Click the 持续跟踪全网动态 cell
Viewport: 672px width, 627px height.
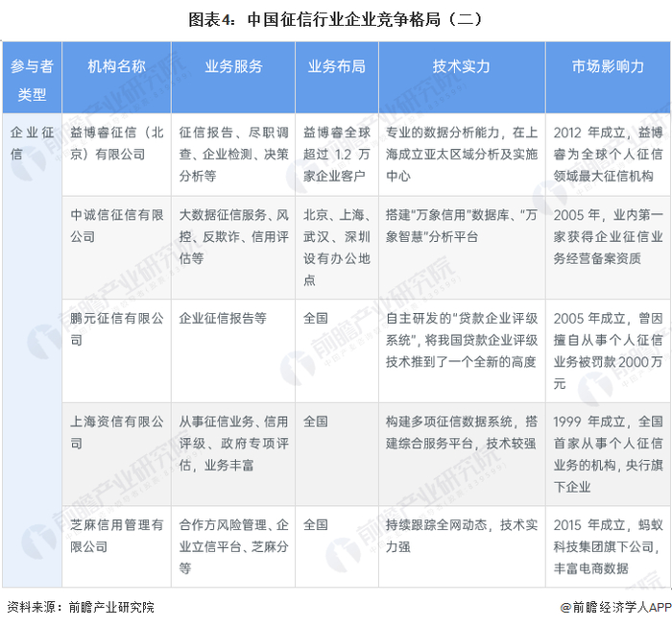point(462,546)
